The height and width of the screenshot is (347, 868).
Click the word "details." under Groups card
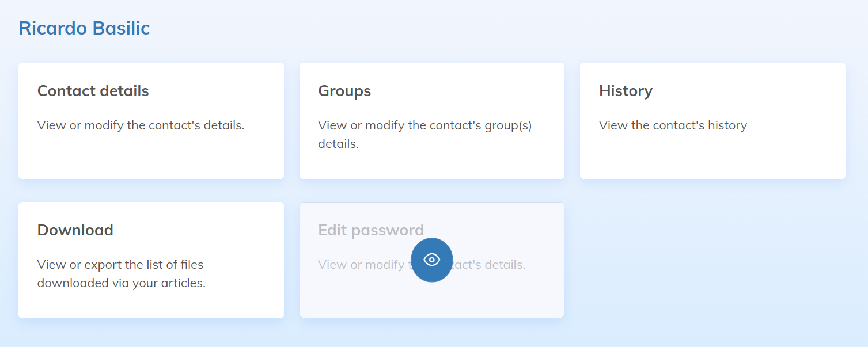click(338, 144)
